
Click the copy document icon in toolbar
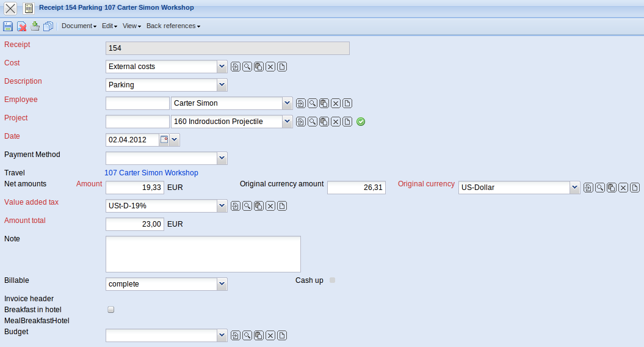click(48, 26)
